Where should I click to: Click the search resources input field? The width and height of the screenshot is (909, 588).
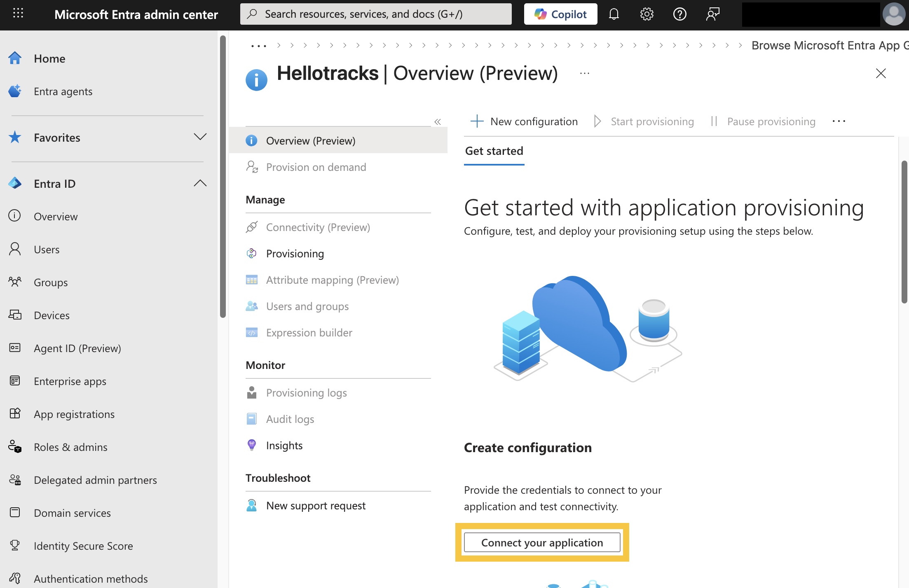coord(376,14)
